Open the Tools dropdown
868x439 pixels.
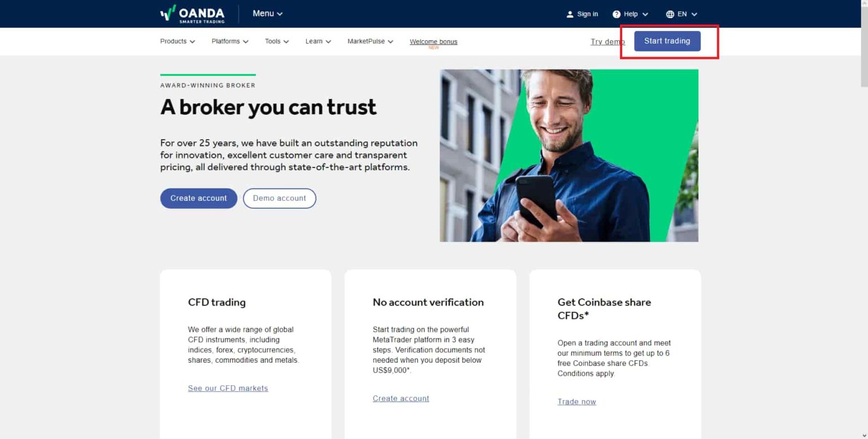click(276, 41)
